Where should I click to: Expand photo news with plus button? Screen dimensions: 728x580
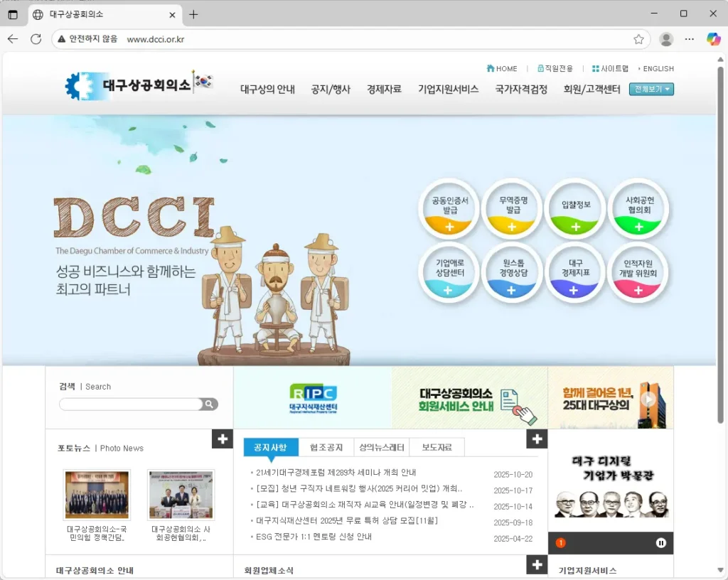(223, 439)
